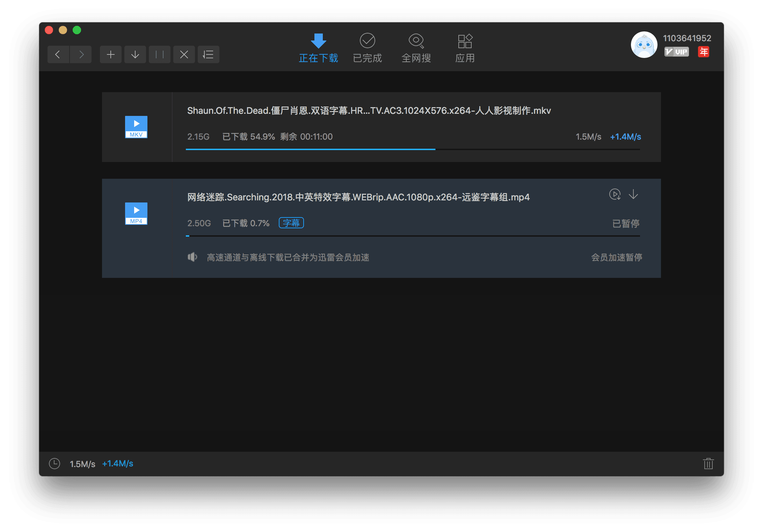Open the trash bin in status bar
The height and width of the screenshot is (532, 763).
pos(708,464)
